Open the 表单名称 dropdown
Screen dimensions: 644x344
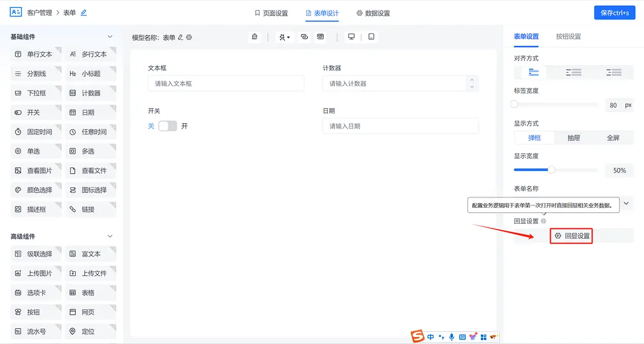tap(626, 203)
